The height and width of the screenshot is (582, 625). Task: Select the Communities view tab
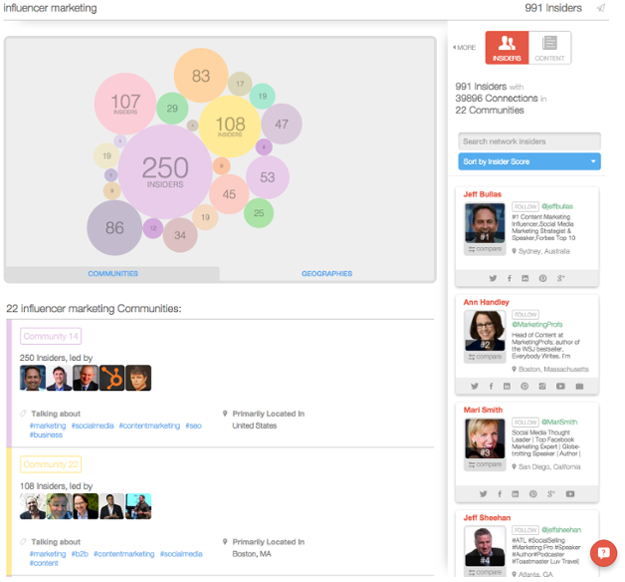[x=113, y=273]
